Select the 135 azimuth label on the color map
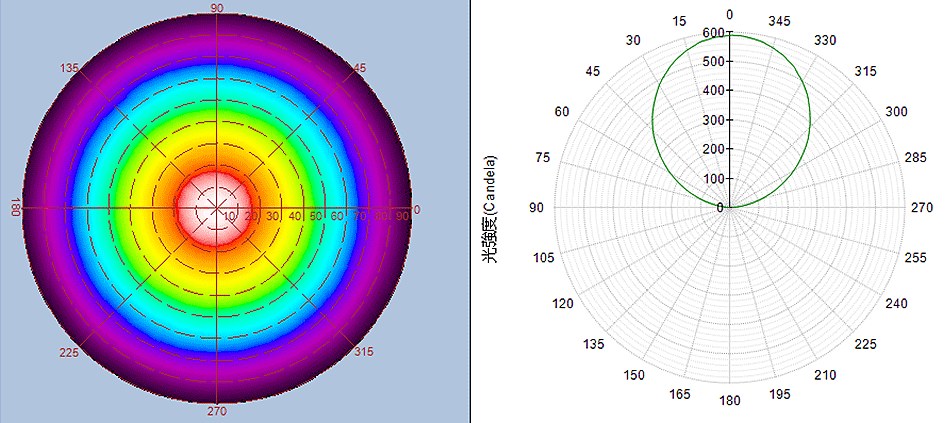The width and height of the screenshot is (951, 423). pos(69,68)
